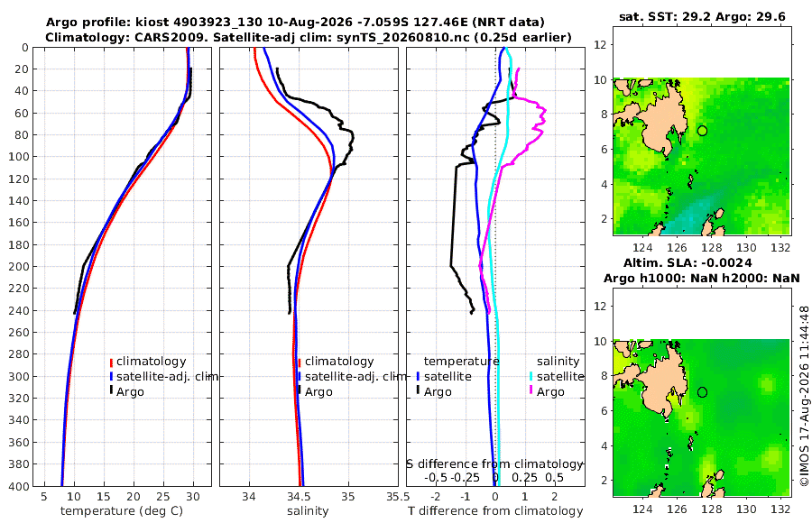Click red climatology swatch in temperature legend
812x523 pixels.
click(111, 362)
